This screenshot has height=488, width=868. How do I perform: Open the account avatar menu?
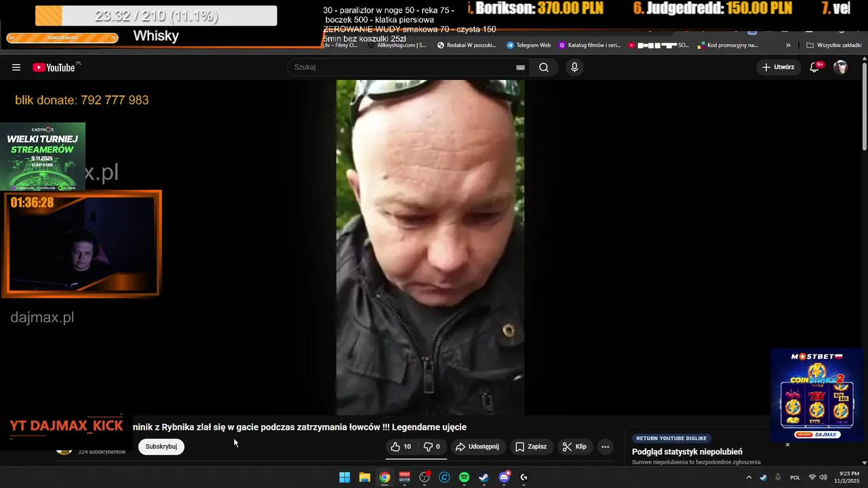tap(840, 67)
